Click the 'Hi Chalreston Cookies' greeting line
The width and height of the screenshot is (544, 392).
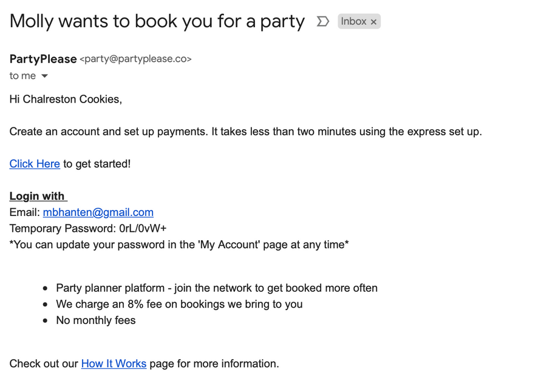66,100
